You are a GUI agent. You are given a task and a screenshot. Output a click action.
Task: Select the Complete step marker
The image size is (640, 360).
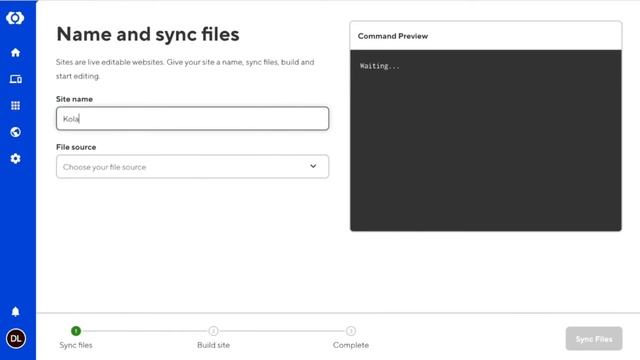351,331
